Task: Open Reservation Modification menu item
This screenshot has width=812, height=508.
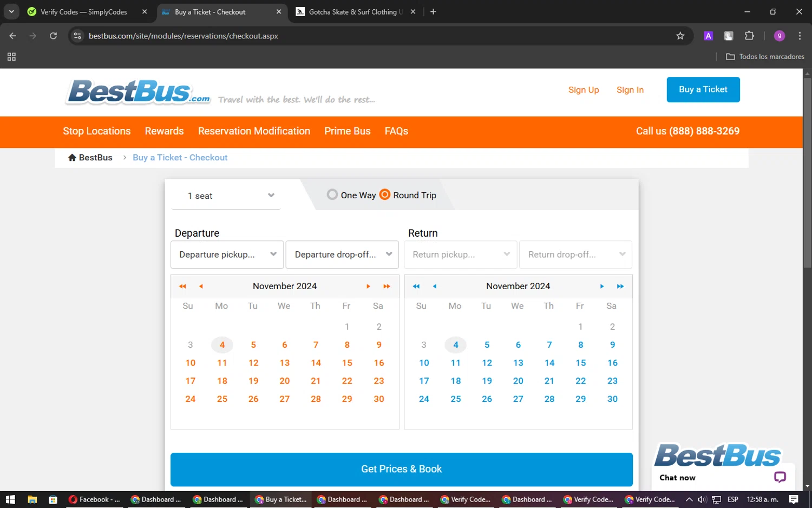Action: [254, 131]
